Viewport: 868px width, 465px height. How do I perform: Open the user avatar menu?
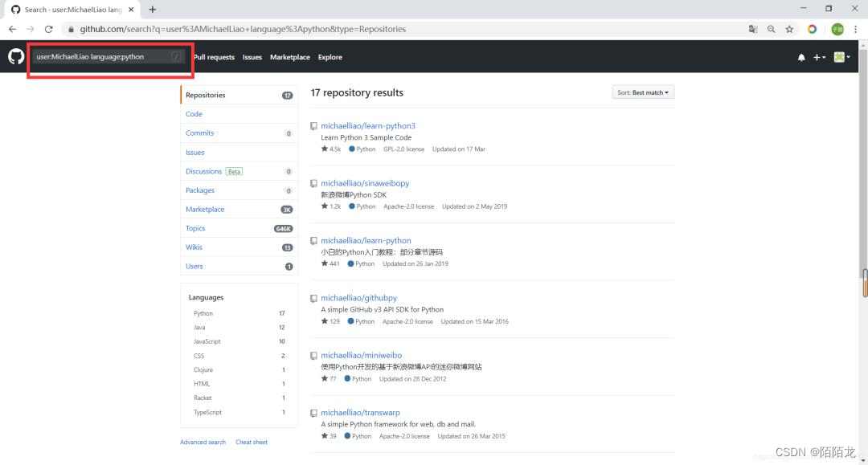[x=842, y=57]
